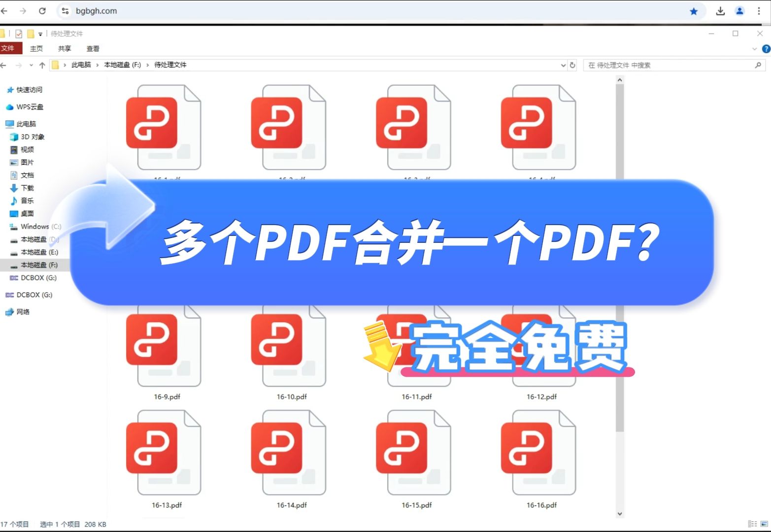Open the 文件 ribbon tab
771x532 pixels.
click(10, 48)
